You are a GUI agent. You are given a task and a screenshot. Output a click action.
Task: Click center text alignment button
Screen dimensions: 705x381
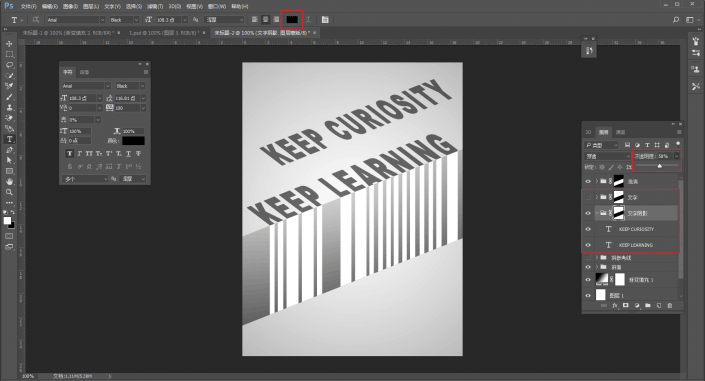click(266, 19)
